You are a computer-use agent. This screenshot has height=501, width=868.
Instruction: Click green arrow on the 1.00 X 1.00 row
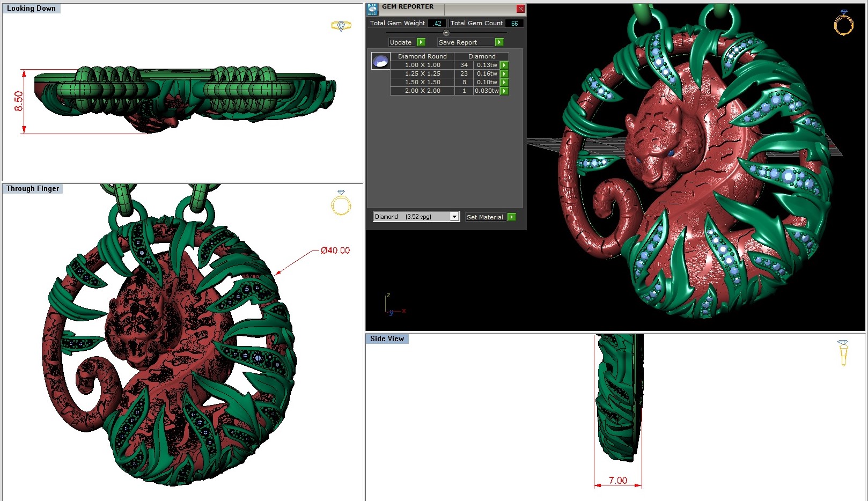[x=504, y=65]
